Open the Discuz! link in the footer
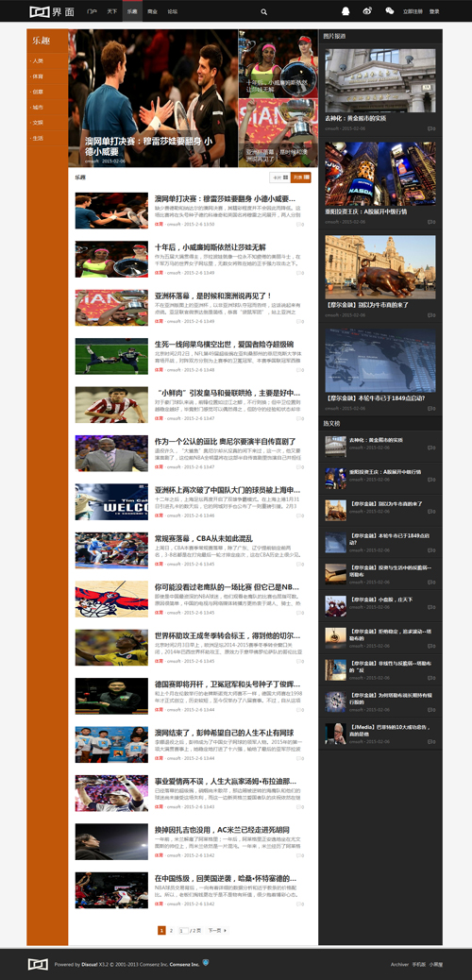The image size is (472, 980). 89,964
